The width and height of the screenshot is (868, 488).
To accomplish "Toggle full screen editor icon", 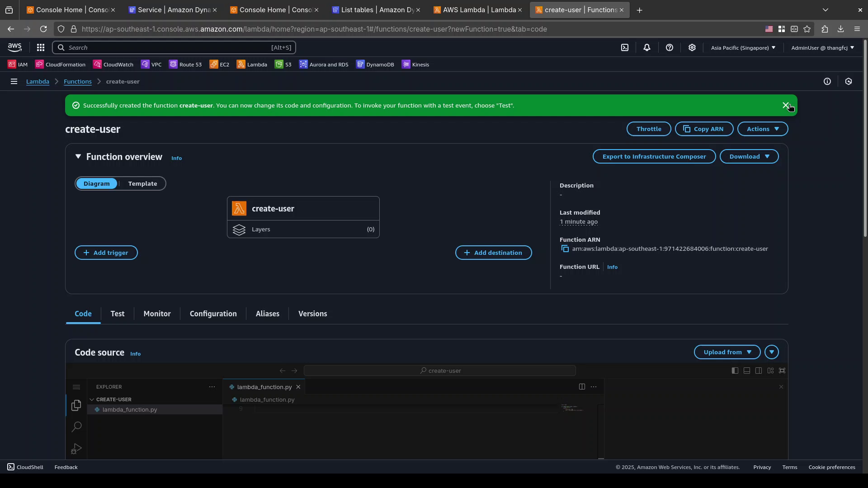I will point(782,371).
